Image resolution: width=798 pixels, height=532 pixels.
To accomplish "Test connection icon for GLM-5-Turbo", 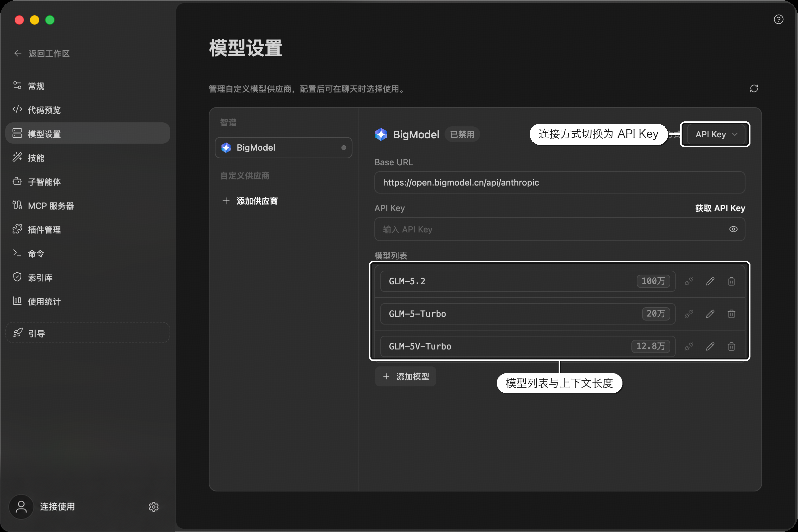I will 688,314.
